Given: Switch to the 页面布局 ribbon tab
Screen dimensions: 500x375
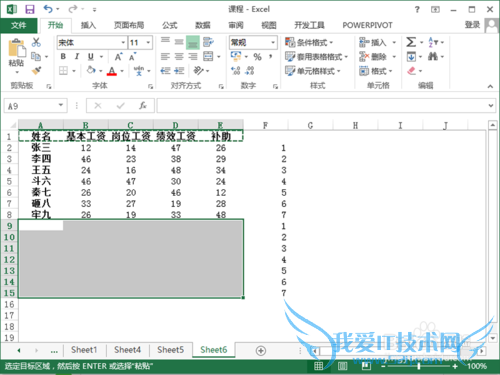Looking at the screenshot, I should (129, 25).
